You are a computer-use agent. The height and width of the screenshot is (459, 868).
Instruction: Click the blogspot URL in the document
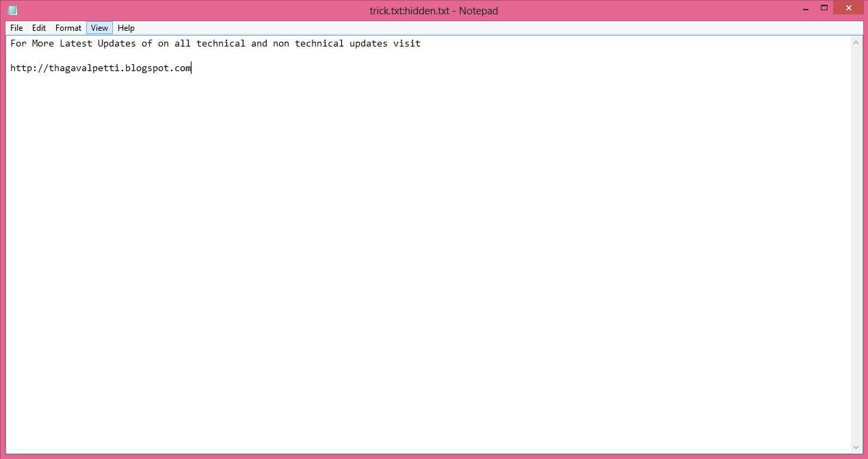[100, 68]
